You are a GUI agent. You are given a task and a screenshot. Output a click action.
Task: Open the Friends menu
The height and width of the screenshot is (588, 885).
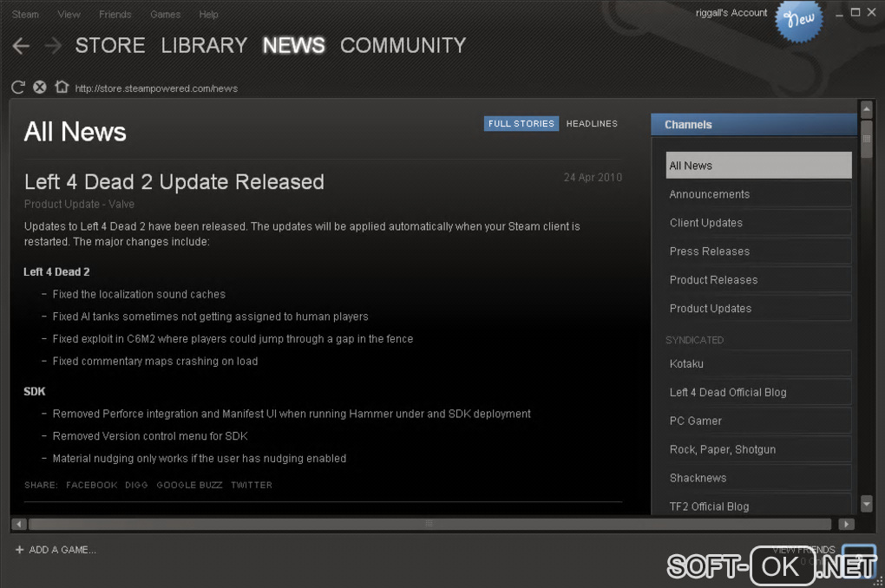[115, 15]
